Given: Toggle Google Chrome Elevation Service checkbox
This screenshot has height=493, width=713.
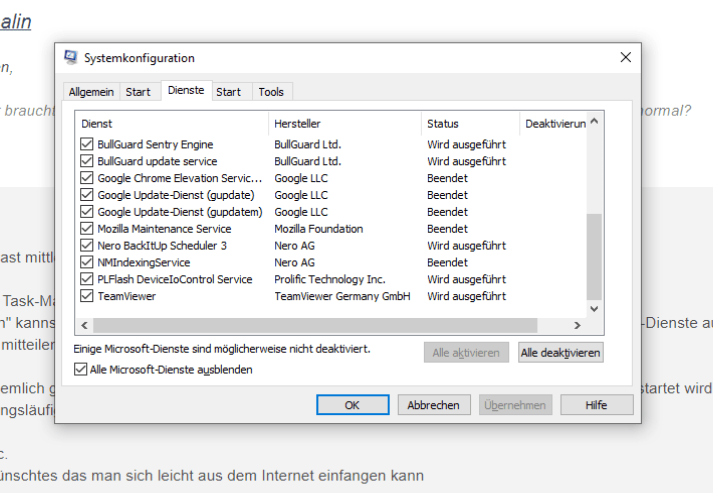Looking at the screenshot, I should click(86, 178).
